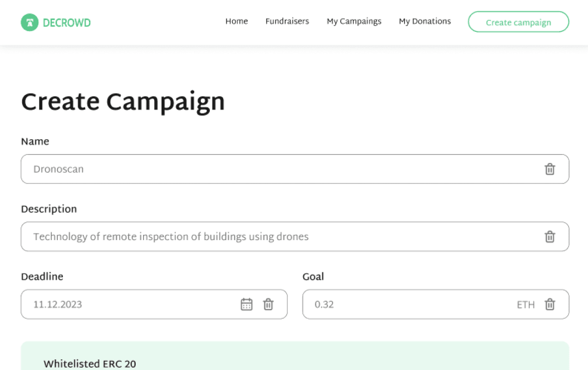Clear the Name field using its trash icon
This screenshot has height=370, width=588.
click(x=550, y=169)
